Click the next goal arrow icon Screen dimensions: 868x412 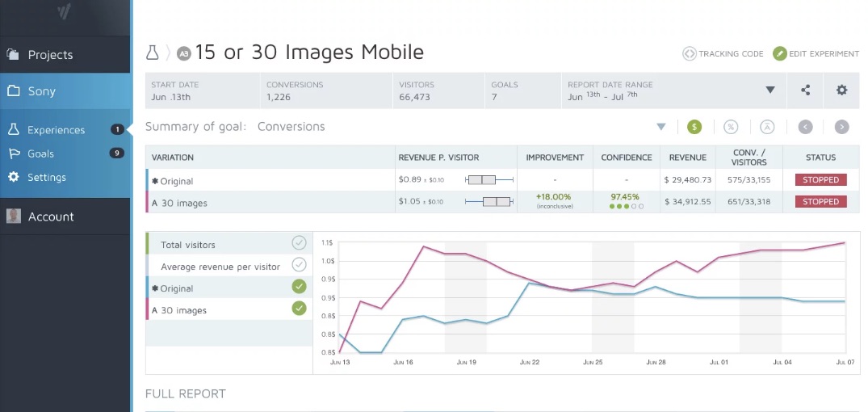coord(841,127)
